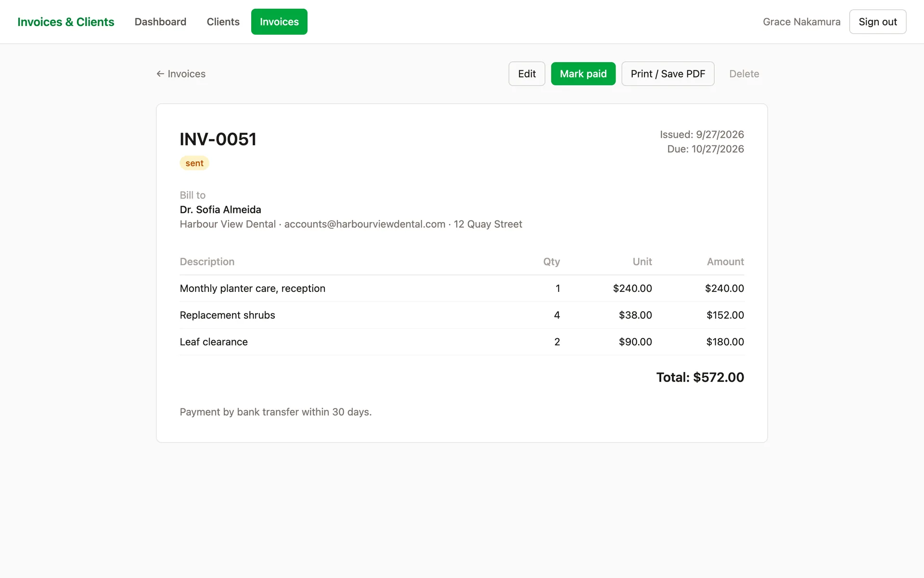The height and width of the screenshot is (578, 924).
Task: Click Print / Save PDF button
Action: pos(668,74)
